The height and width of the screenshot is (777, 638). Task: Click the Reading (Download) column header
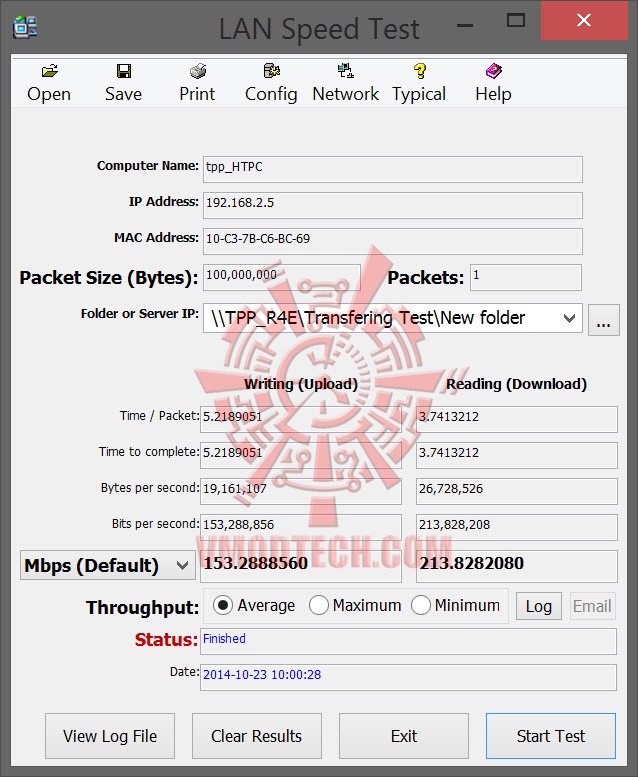pos(516,384)
